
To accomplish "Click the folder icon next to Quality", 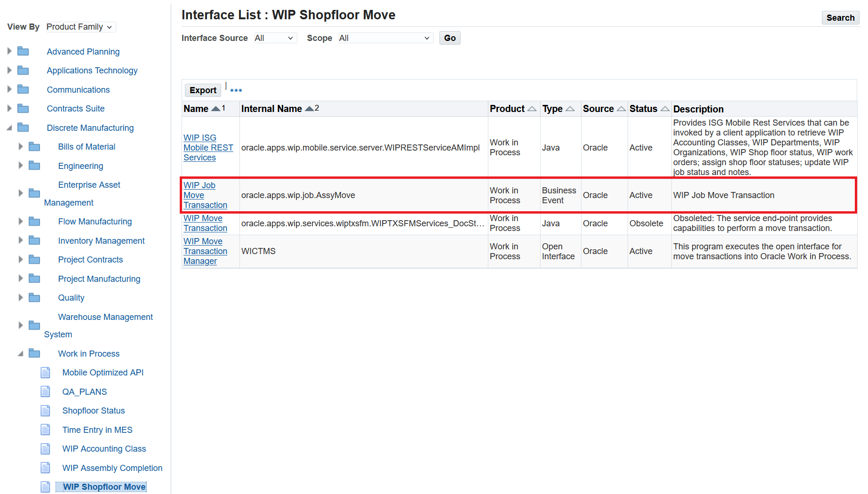I will tap(34, 297).
